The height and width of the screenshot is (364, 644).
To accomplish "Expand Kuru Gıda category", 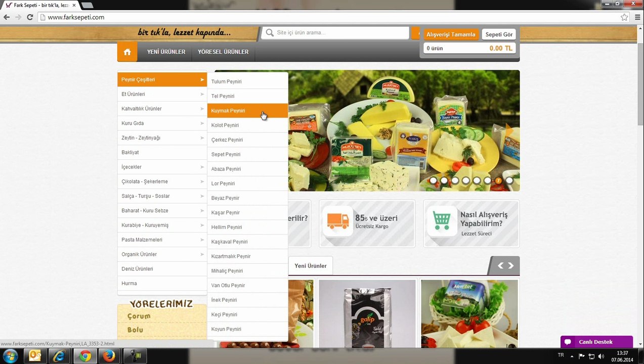I will tap(162, 123).
